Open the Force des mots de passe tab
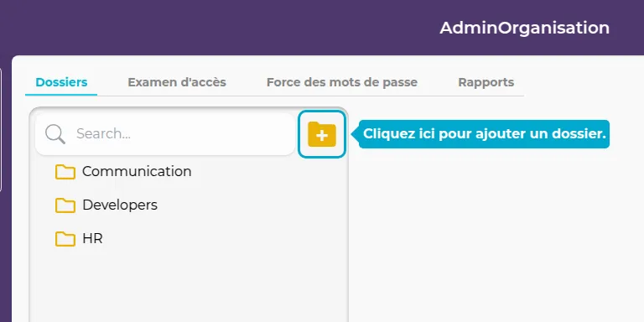Image resolution: width=644 pixels, height=322 pixels. click(342, 82)
